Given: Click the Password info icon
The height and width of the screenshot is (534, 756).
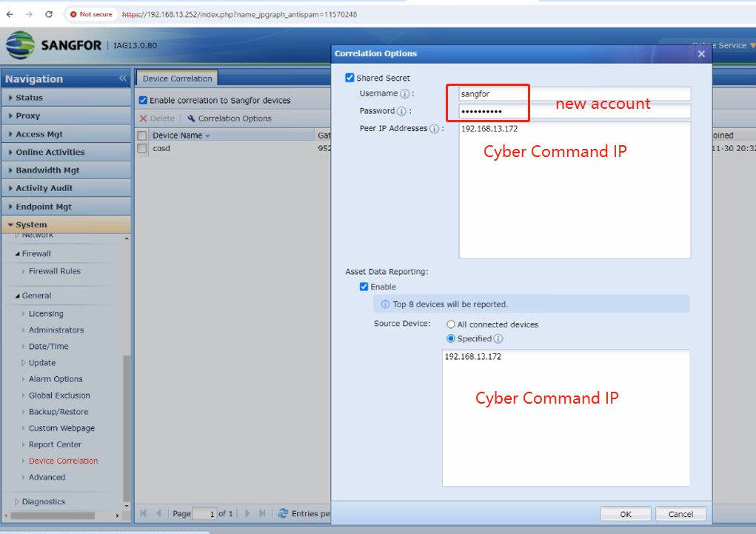Looking at the screenshot, I should pos(401,111).
